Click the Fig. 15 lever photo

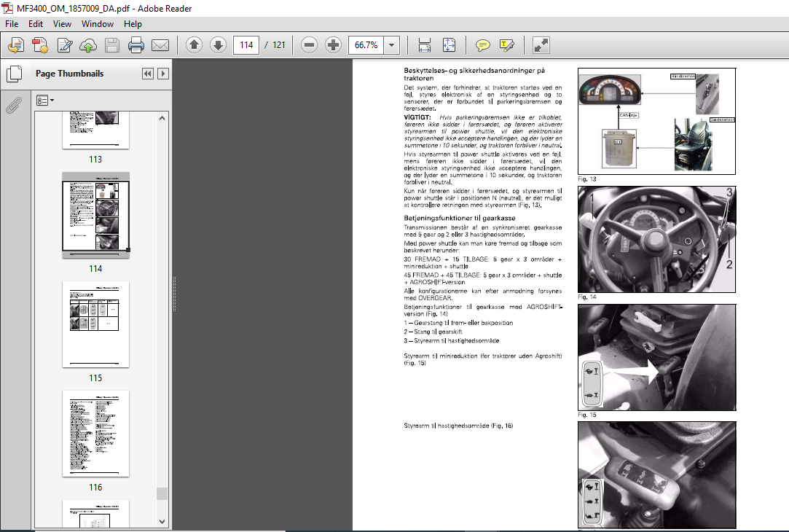(656, 357)
